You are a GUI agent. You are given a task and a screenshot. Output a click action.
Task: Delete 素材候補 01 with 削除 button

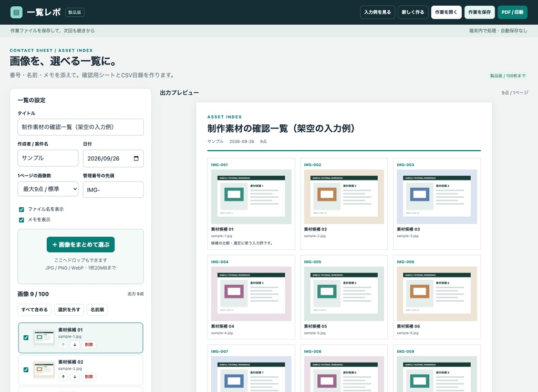(89, 345)
